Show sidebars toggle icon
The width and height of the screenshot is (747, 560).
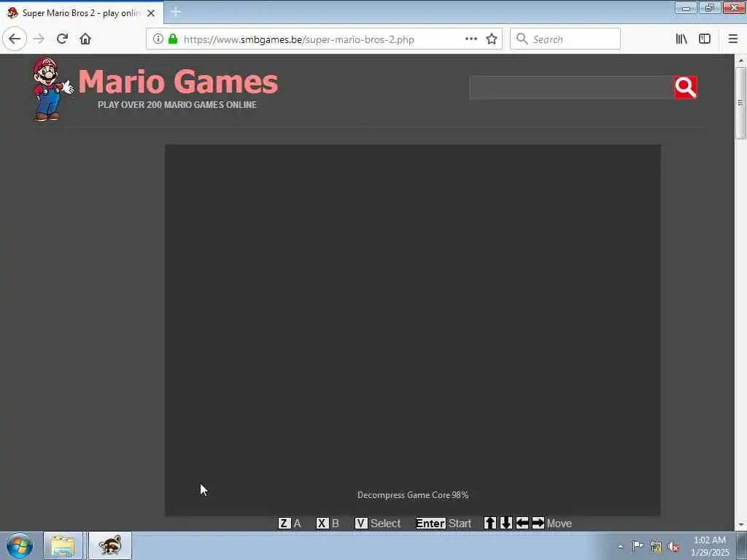(x=705, y=39)
